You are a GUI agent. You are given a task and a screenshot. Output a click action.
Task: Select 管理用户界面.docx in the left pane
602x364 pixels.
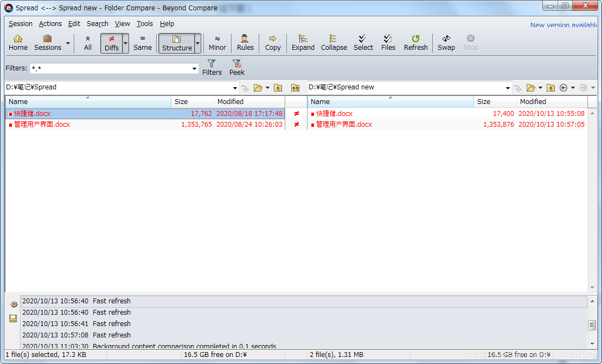point(145,124)
